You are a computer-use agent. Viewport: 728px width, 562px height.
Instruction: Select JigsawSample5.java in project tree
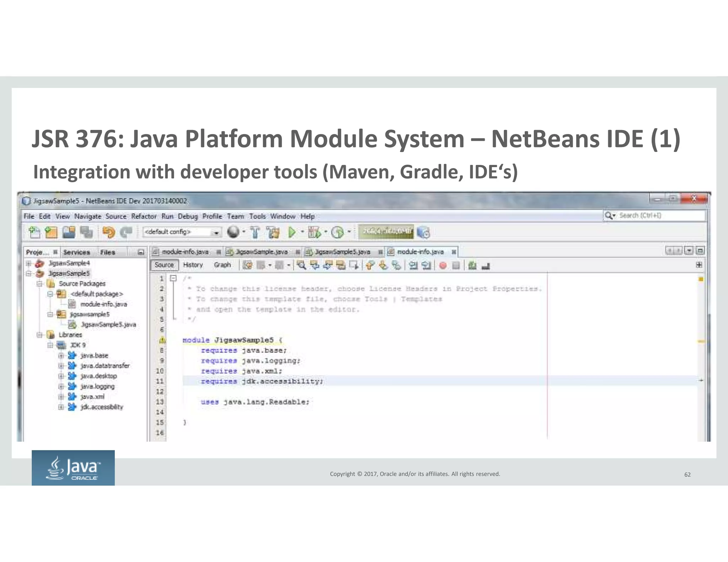click(108, 325)
